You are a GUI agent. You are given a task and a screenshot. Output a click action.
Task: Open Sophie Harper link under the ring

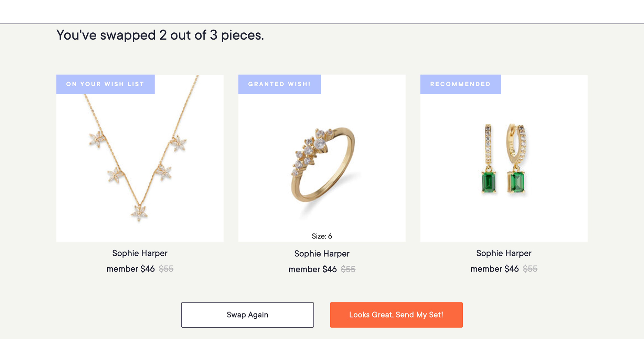pos(322,254)
